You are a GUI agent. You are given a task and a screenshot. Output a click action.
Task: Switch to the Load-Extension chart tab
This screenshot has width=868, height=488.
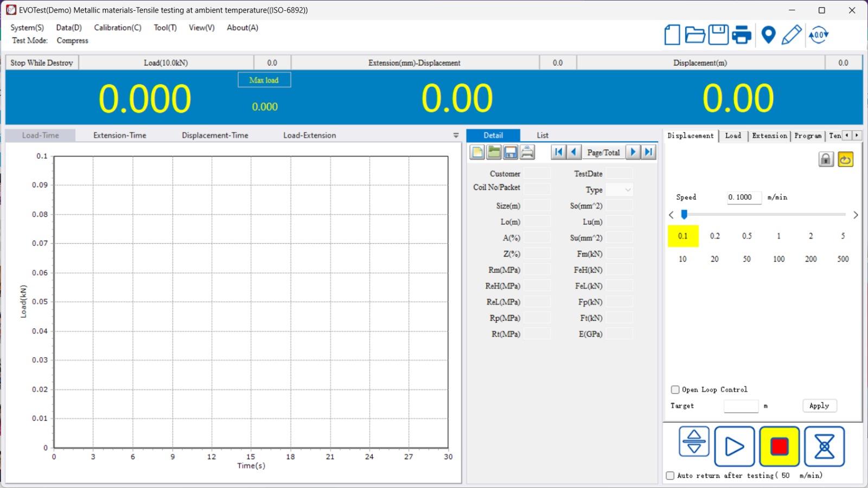pyautogui.click(x=309, y=136)
